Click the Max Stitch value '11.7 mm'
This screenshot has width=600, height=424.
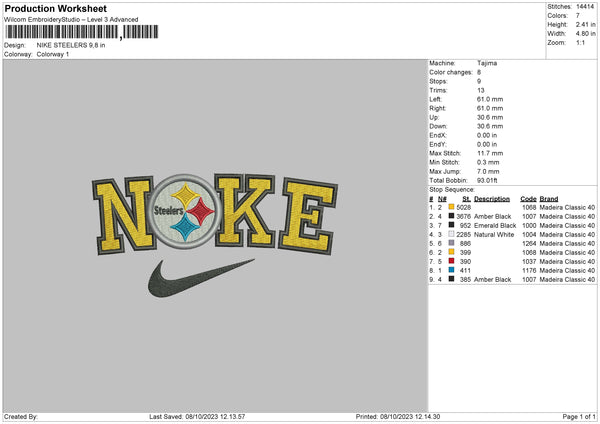(490, 153)
